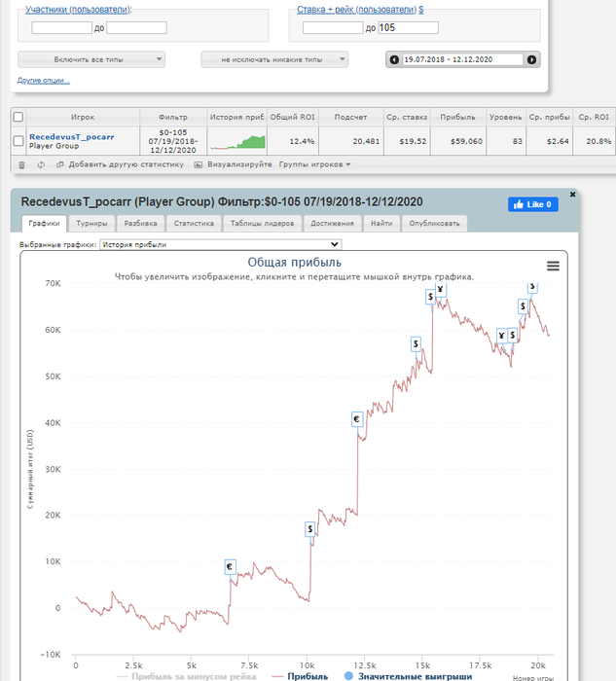Click the stake minimum input field
The image size is (616, 681).
click(x=333, y=28)
